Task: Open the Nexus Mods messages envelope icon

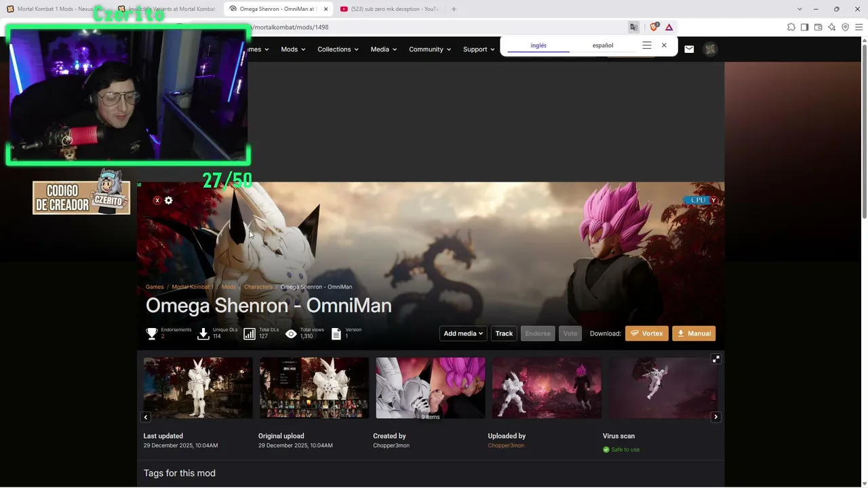Action: 689,49
